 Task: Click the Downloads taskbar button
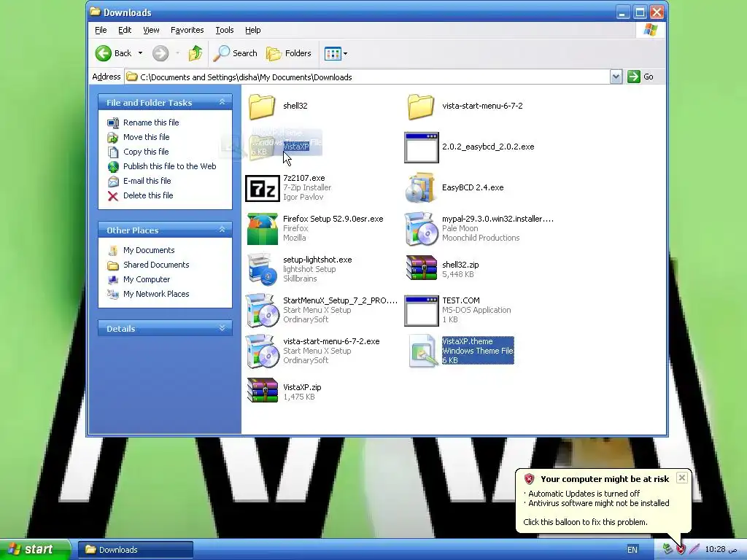click(135, 550)
